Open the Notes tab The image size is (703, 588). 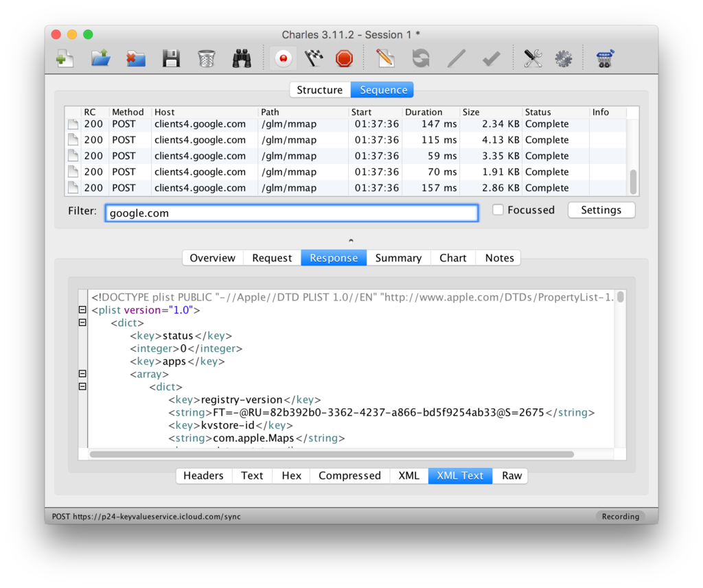(x=500, y=258)
